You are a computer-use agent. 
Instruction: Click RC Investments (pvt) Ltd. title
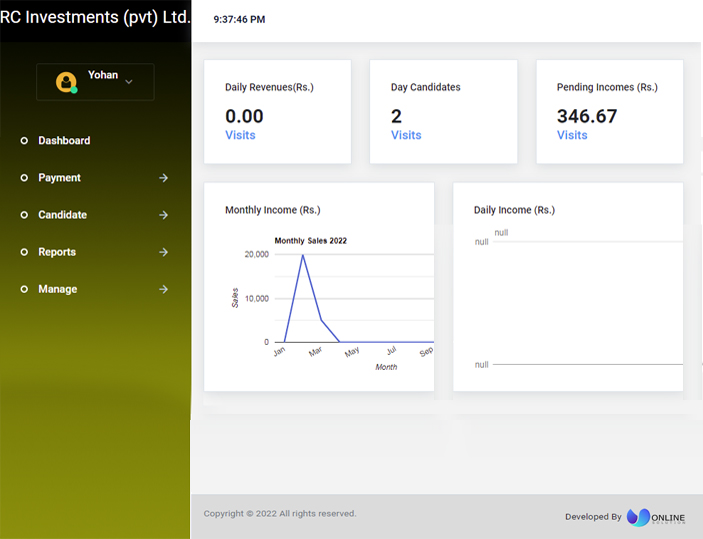[x=95, y=17]
